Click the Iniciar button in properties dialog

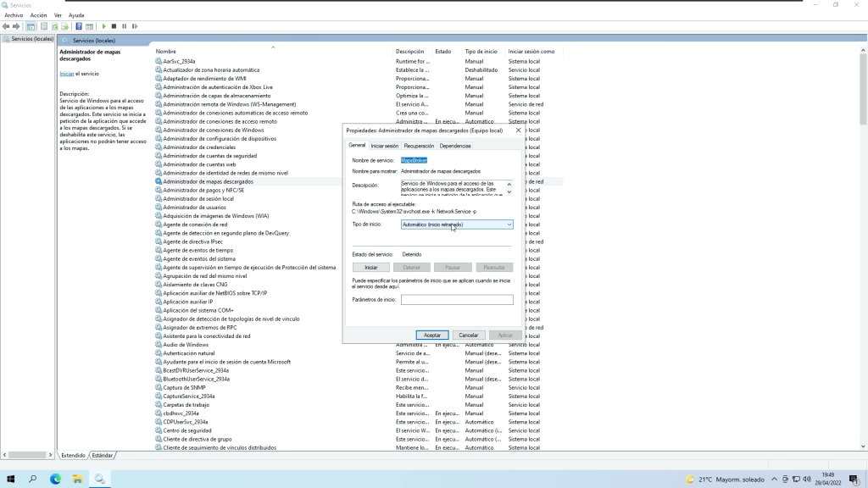point(370,267)
